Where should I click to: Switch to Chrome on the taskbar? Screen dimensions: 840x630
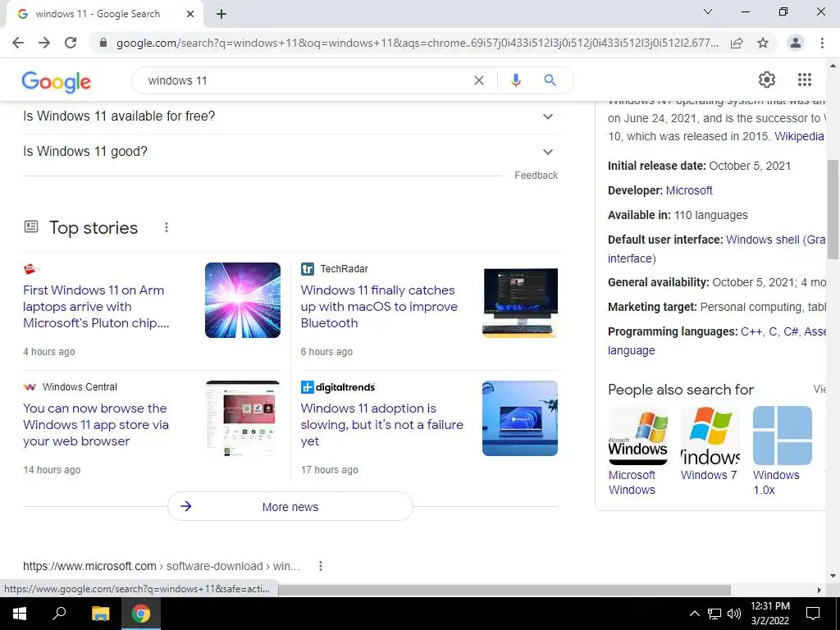pos(141,614)
